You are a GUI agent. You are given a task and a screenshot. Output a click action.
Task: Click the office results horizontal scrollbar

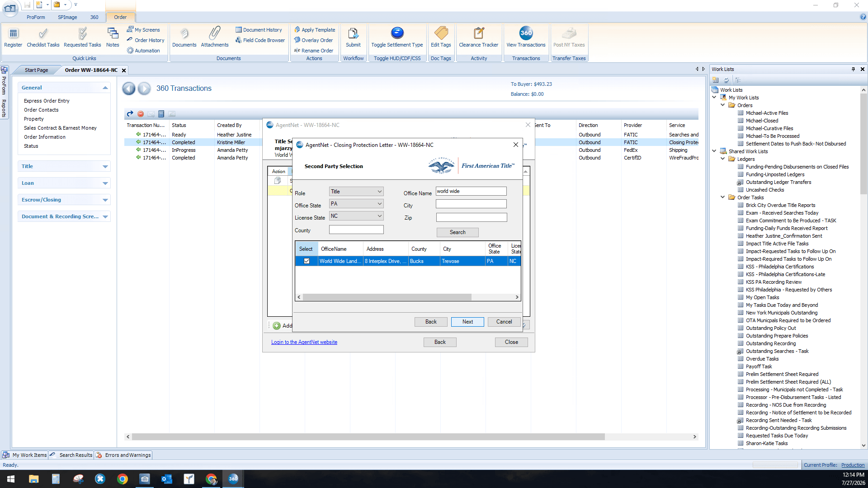coord(387,297)
